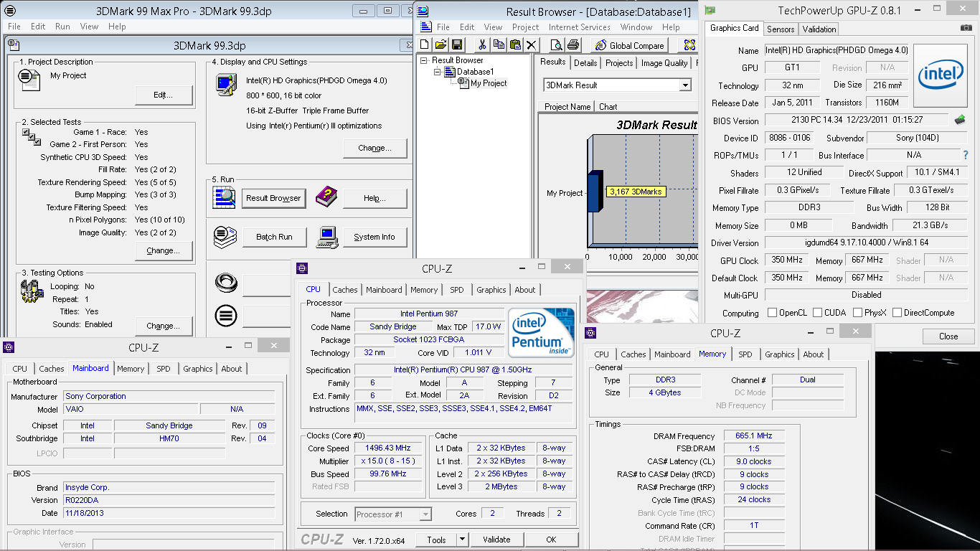Click the New document icon in Result Browser
The width and height of the screenshot is (980, 551).
click(425, 45)
